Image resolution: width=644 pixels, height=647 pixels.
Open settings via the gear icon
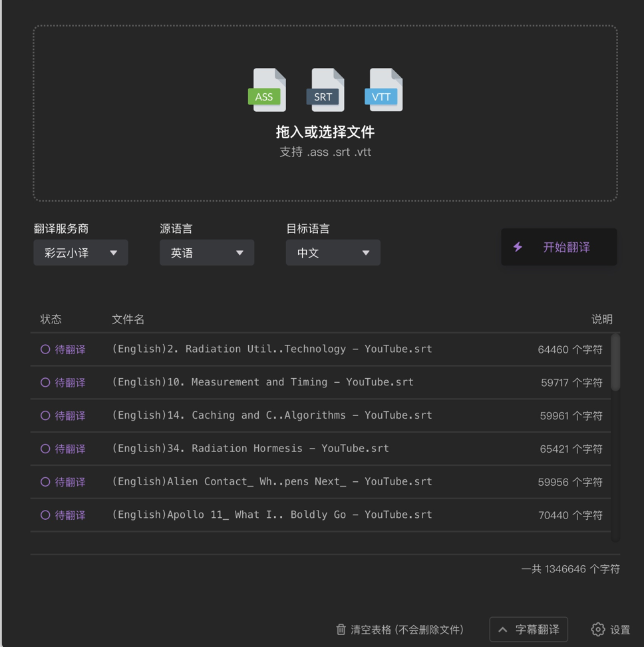coord(597,629)
